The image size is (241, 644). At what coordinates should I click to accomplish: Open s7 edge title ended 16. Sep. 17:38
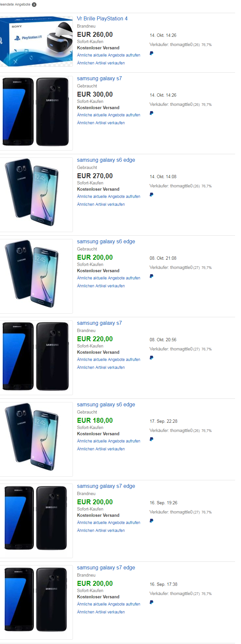click(106, 568)
